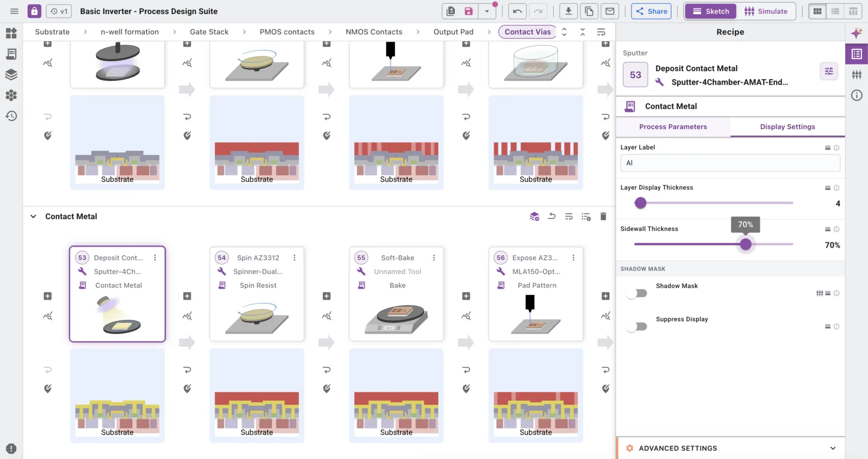
Task: Download the process file
Action: tap(569, 11)
